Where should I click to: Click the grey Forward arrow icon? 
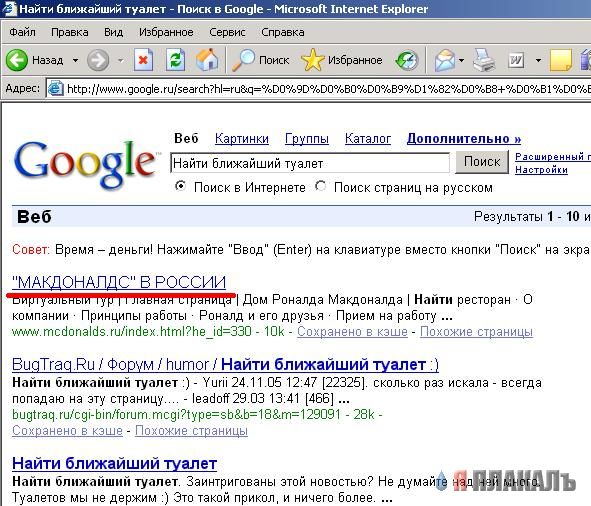(98, 60)
